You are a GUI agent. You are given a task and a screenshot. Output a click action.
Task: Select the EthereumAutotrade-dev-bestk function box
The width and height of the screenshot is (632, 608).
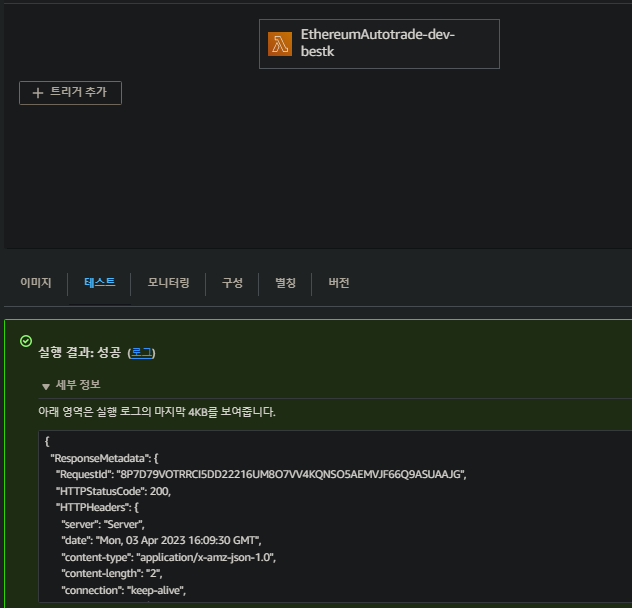(x=379, y=44)
